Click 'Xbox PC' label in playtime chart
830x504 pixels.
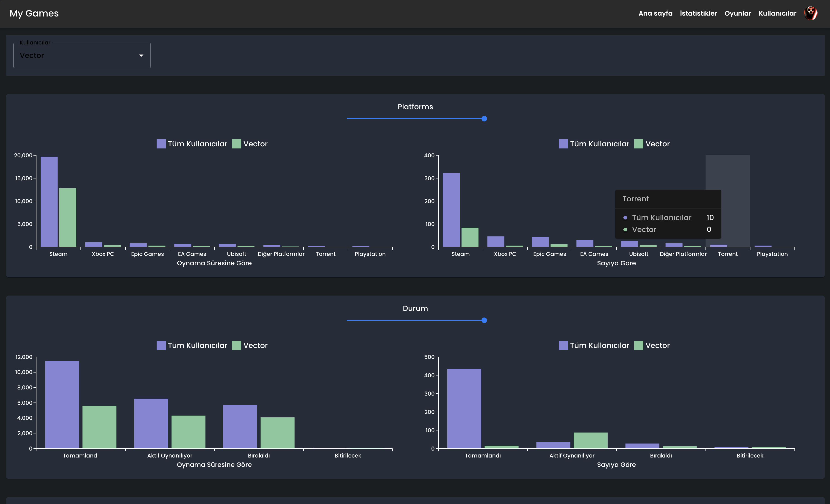coord(103,254)
